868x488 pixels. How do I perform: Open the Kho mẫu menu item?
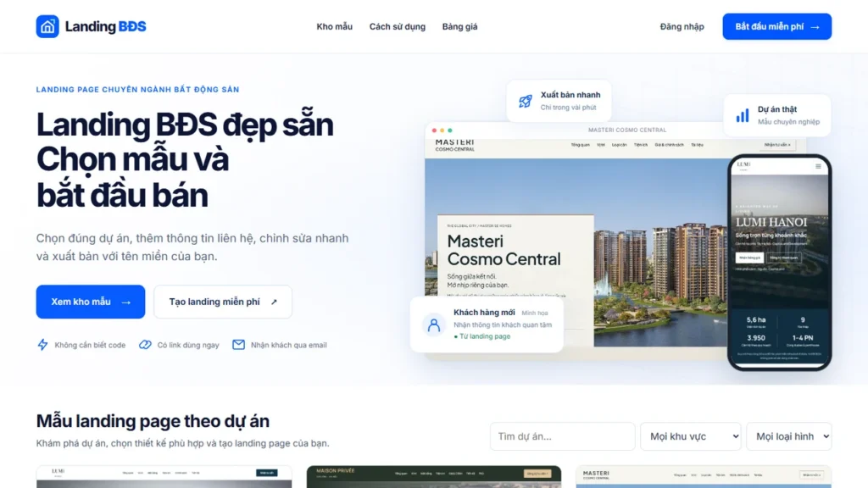tap(334, 26)
